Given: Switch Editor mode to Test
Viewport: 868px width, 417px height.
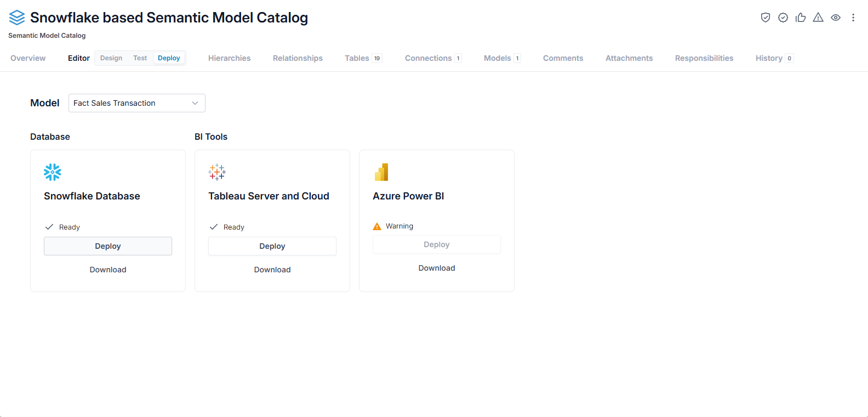Looking at the screenshot, I should tap(140, 58).
